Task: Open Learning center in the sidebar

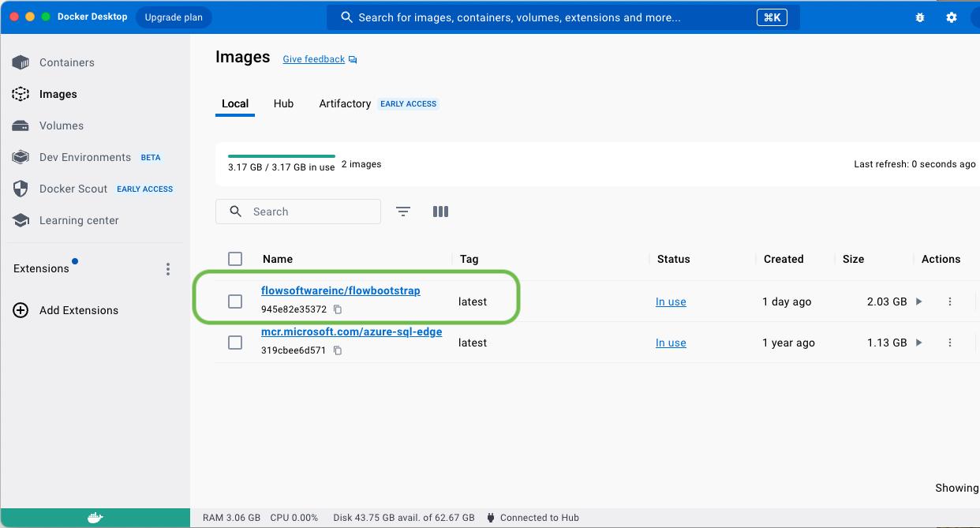Action: (79, 220)
